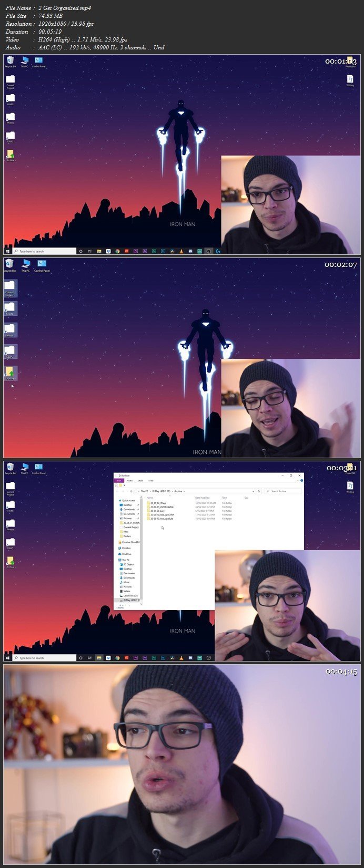This screenshot has height=868, width=364.
Task: Select Misc folder in navigation pane
Action: pyautogui.click(x=126, y=532)
